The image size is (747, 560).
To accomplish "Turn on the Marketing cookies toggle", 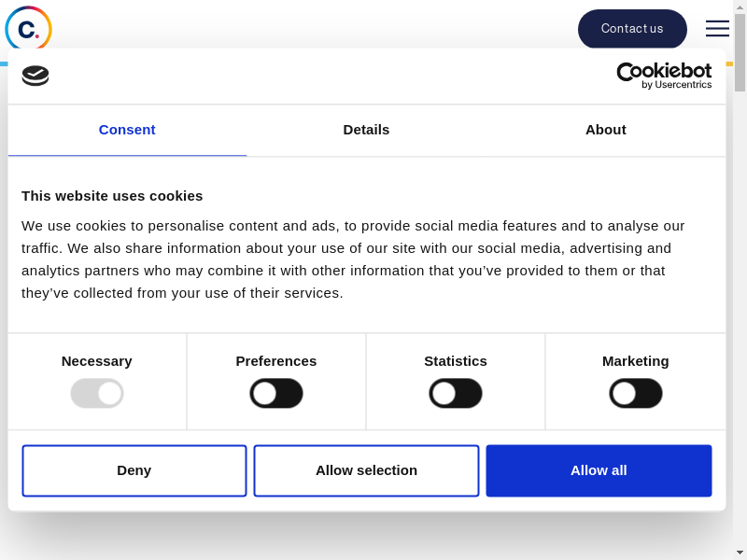I will click(x=636, y=393).
